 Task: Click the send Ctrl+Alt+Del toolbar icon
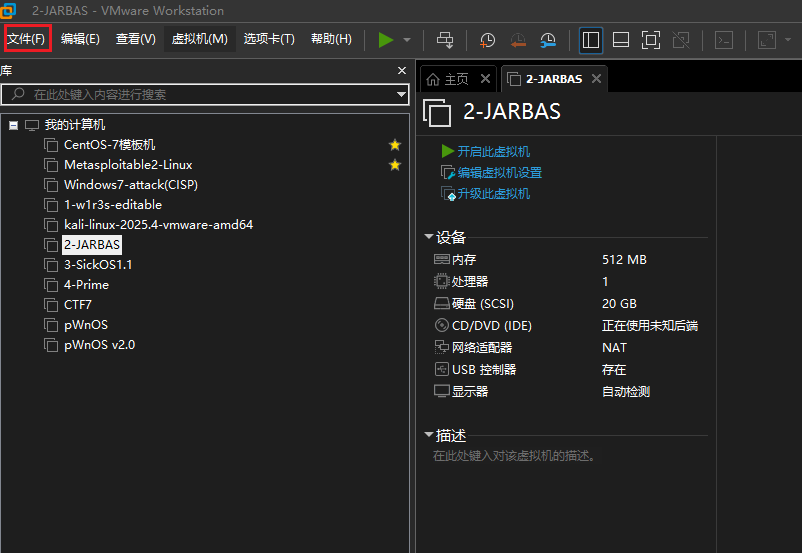click(445, 40)
